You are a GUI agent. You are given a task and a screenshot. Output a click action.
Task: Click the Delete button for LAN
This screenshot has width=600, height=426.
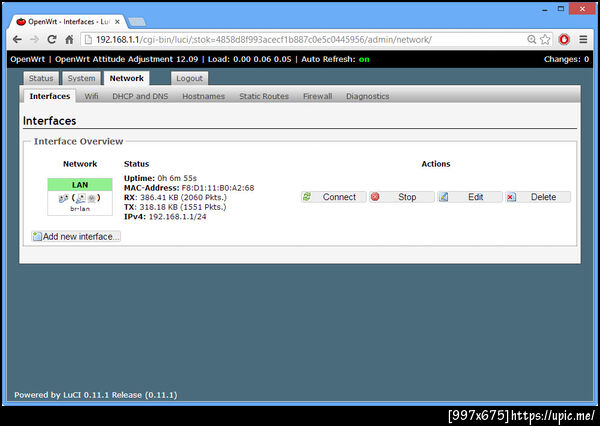click(538, 197)
